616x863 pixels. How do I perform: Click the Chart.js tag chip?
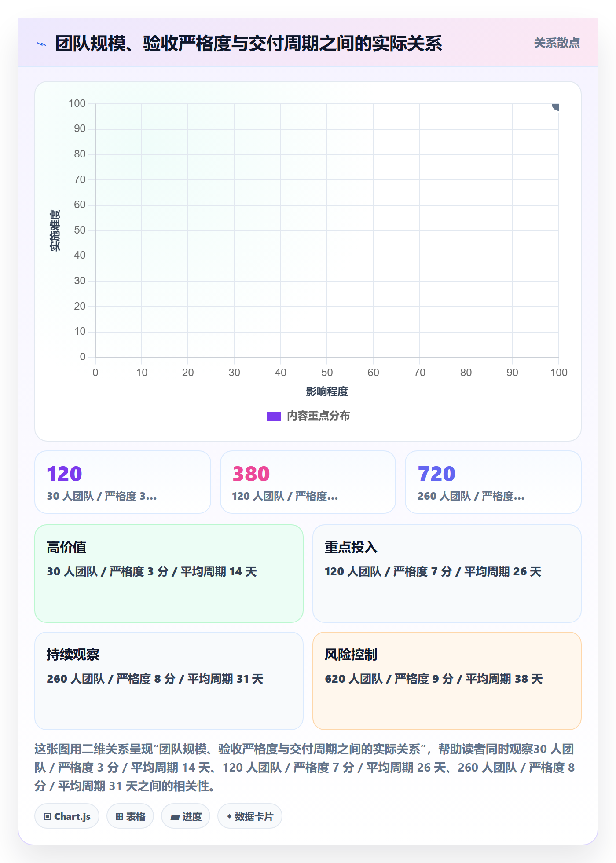click(x=67, y=816)
